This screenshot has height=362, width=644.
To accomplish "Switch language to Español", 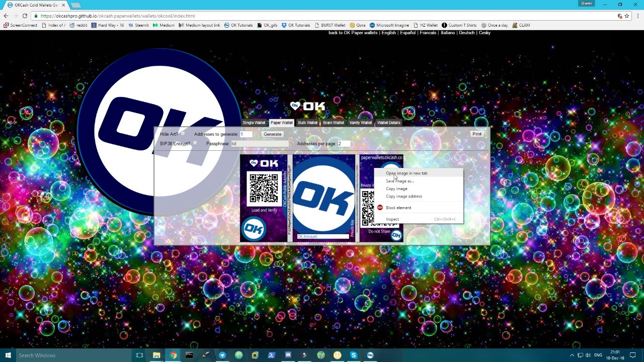I will click(408, 33).
